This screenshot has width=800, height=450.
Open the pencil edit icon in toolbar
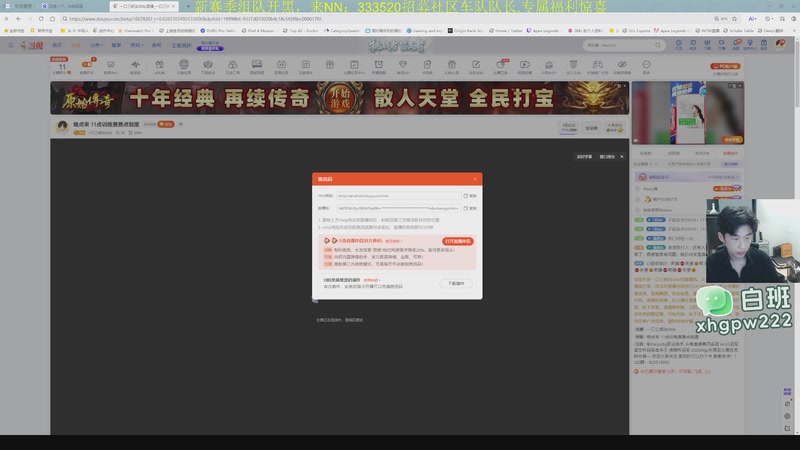tap(476, 64)
